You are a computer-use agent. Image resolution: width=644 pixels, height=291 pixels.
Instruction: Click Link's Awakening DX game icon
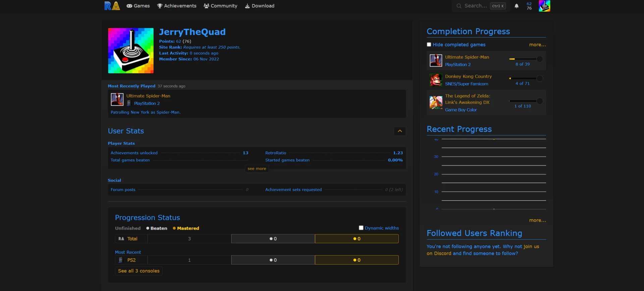pyautogui.click(x=436, y=102)
